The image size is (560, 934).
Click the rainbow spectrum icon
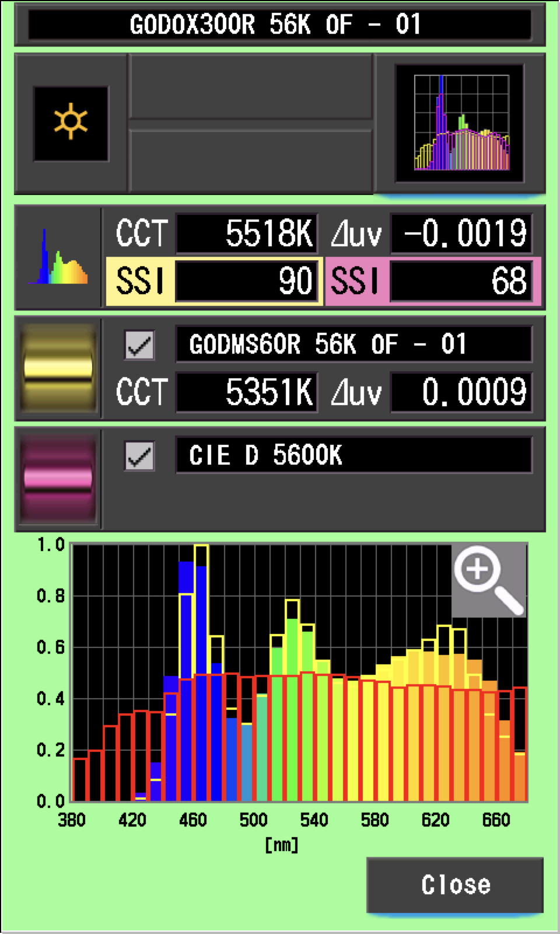pyautogui.click(x=58, y=258)
